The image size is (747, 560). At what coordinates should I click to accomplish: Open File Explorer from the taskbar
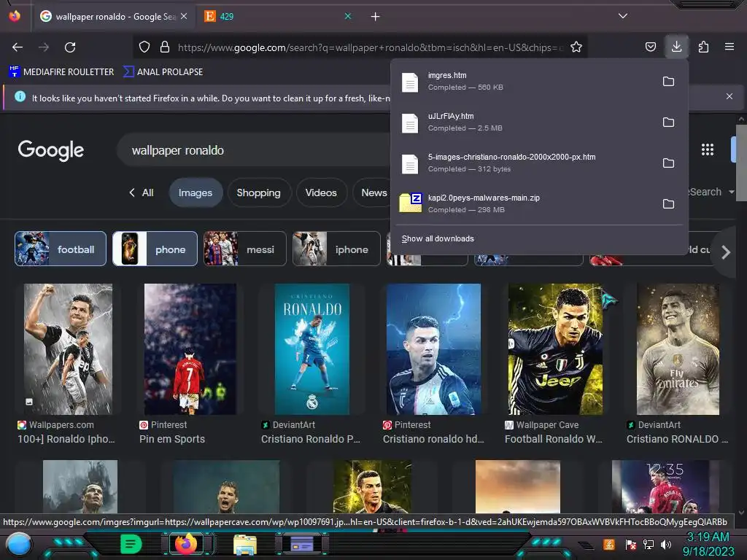point(245,545)
